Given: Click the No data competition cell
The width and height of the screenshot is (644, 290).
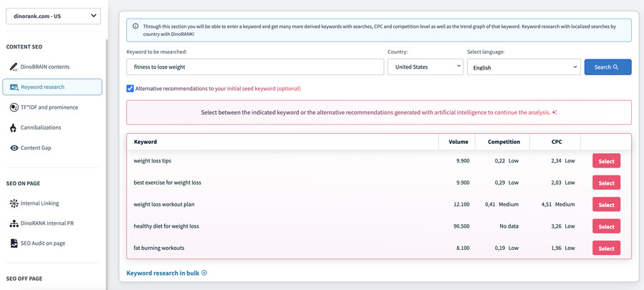Looking at the screenshot, I should click(509, 226).
